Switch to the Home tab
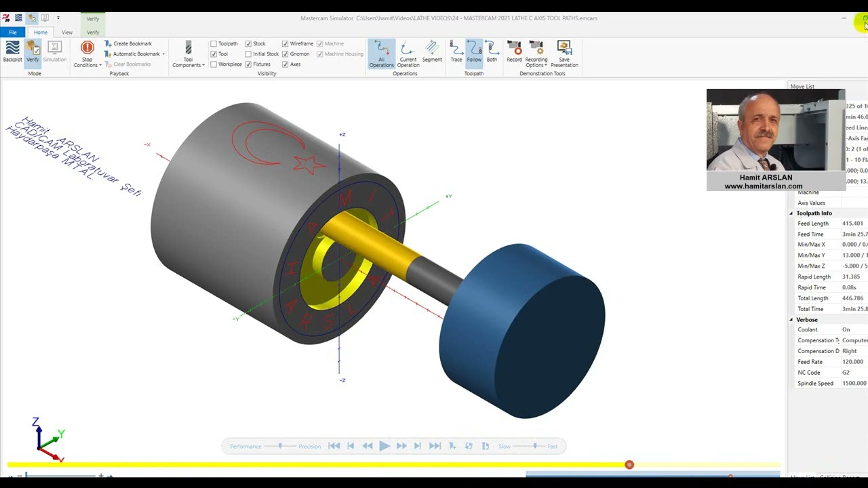 tap(41, 32)
